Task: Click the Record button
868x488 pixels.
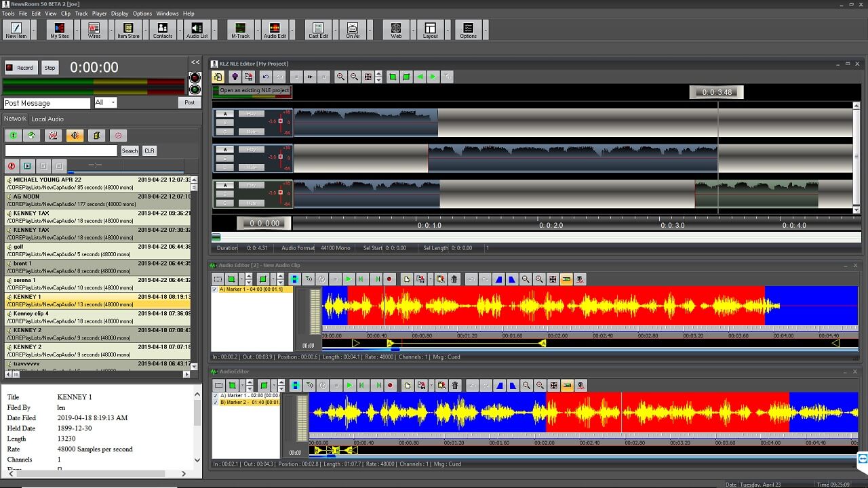Action: pos(20,68)
